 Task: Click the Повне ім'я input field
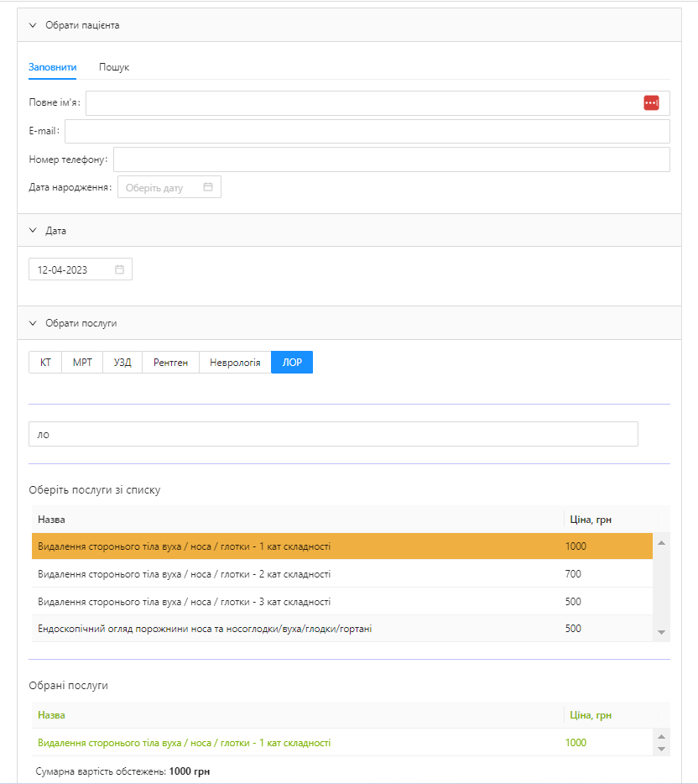coord(361,102)
